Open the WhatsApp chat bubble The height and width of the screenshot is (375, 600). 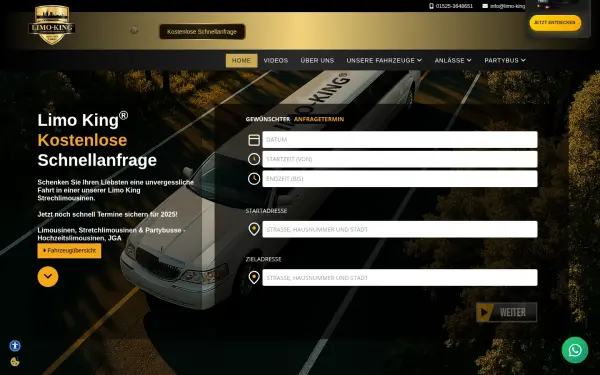(575, 350)
